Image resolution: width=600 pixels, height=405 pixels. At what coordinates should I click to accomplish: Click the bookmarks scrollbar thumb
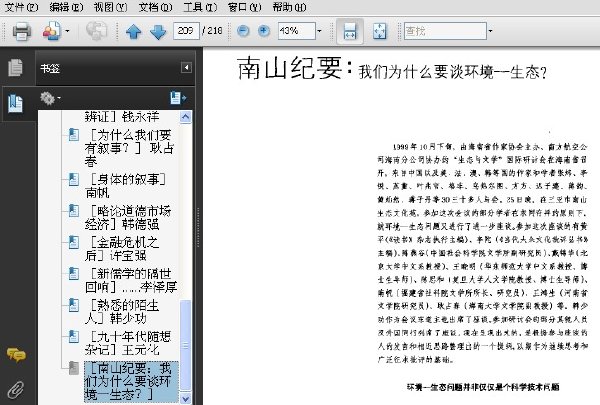186,346
